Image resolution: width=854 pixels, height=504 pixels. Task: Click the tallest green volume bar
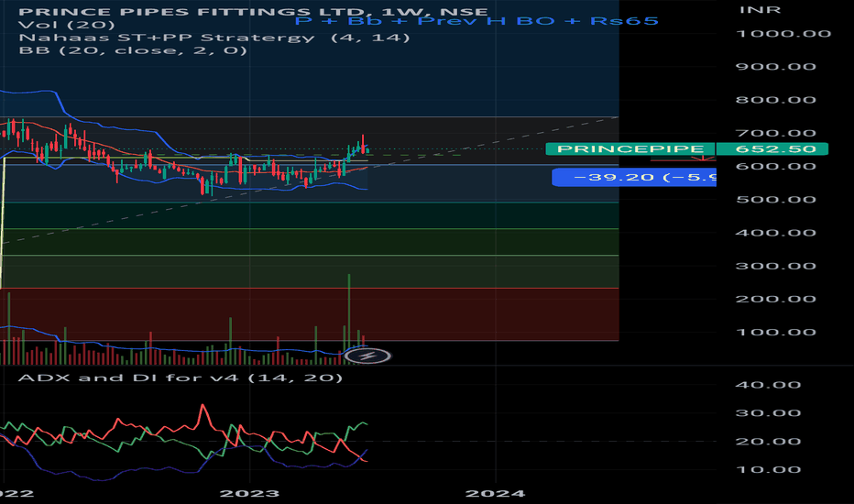coord(349,319)
